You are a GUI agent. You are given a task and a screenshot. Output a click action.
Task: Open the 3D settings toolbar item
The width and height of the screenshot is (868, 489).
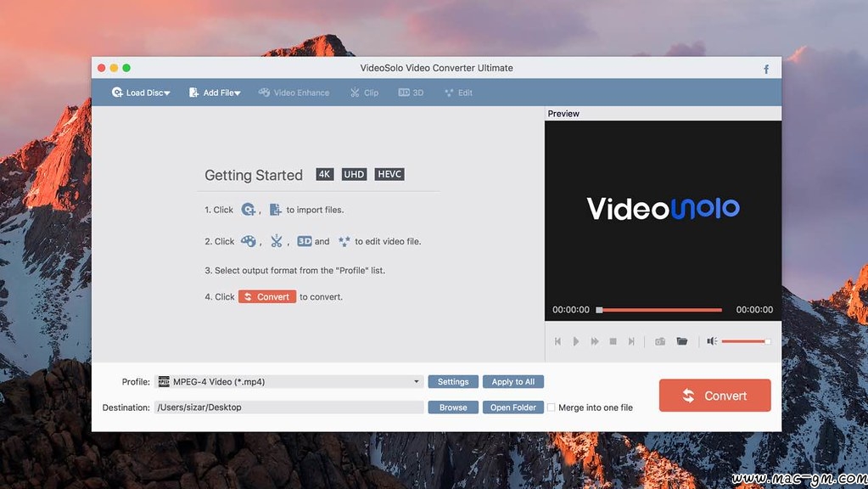(x=411, y=93)
